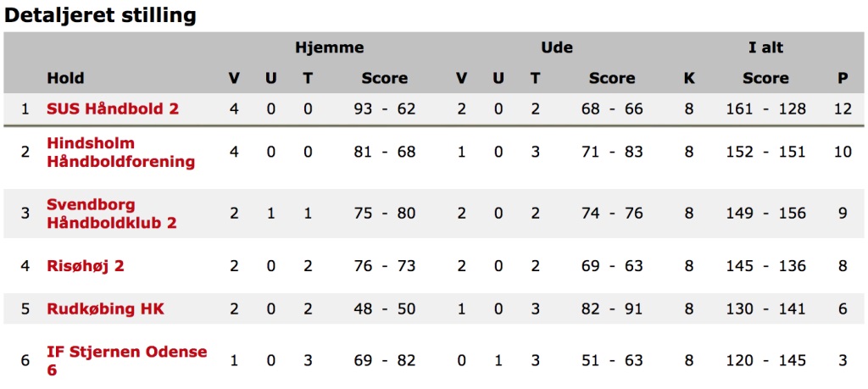Viewport: 868px width, 389px height.
Task: Select Rudkøbing HK's away score 82 - 91
Action: coord(612,308)
